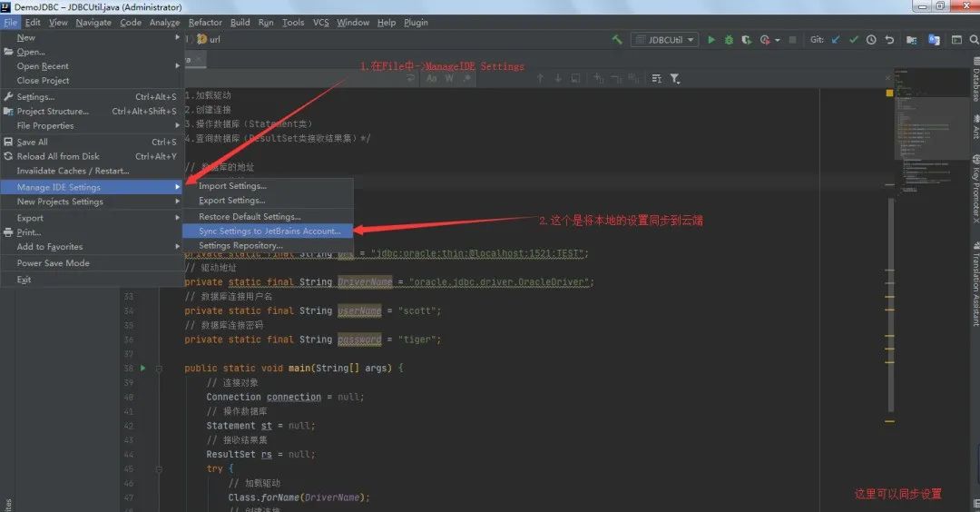Rollback changes with the Git undo arrow
Viewport: 980px width, 512px height.
889,39
